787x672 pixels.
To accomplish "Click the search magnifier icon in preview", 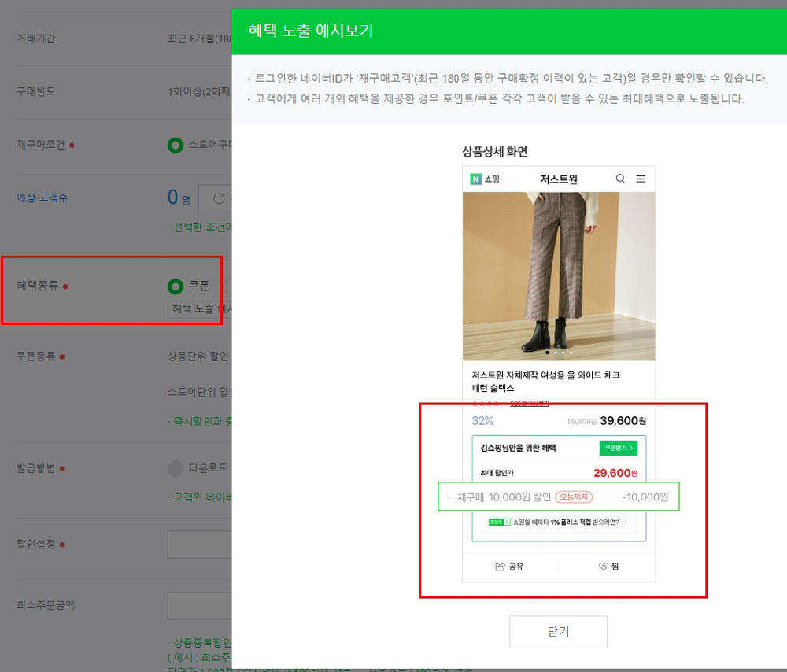I will [620, 179].
